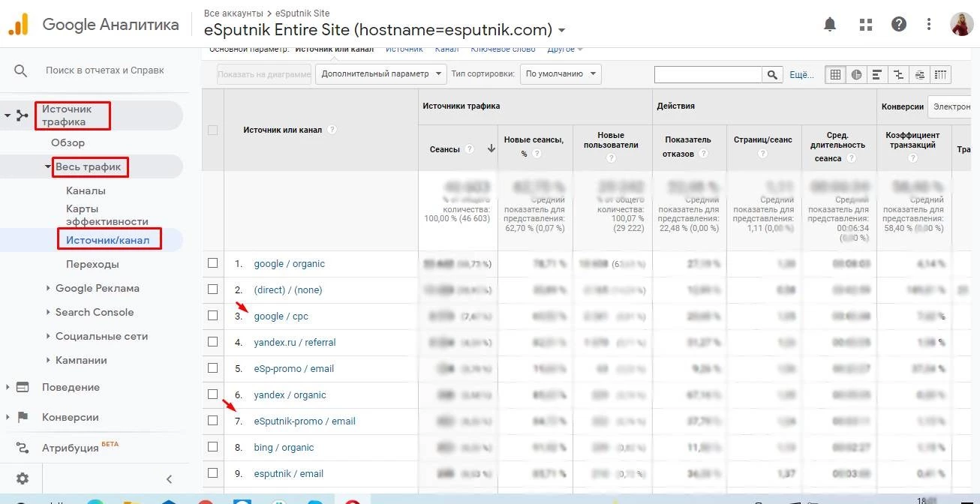
Task: Click the Google Analytics logo
Action: tap(18, 25)
